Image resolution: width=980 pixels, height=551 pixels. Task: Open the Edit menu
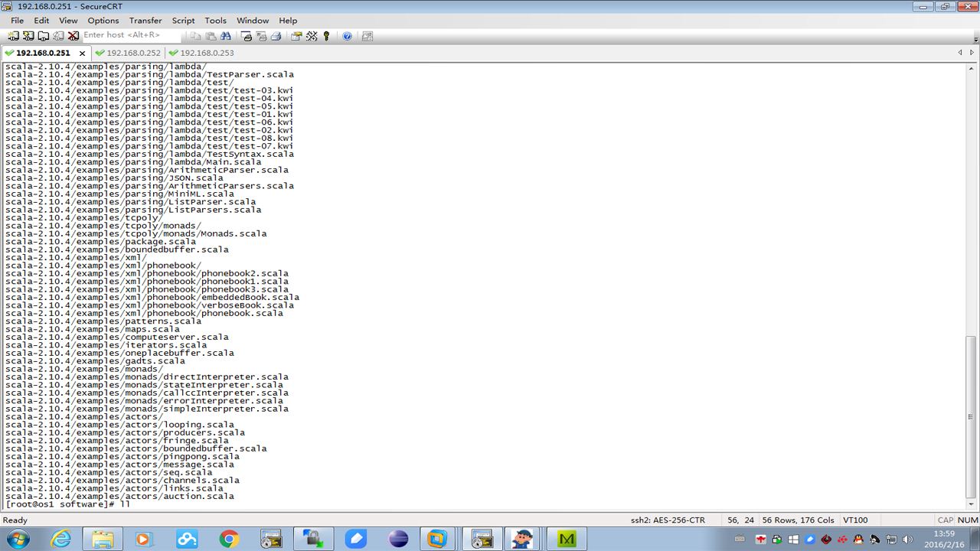pyautogui.click(x=41, y=21)
